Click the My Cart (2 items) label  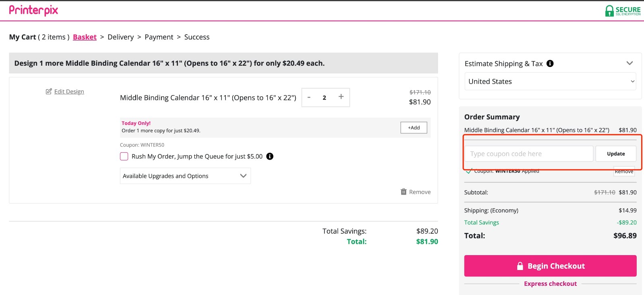pos(39,37)
